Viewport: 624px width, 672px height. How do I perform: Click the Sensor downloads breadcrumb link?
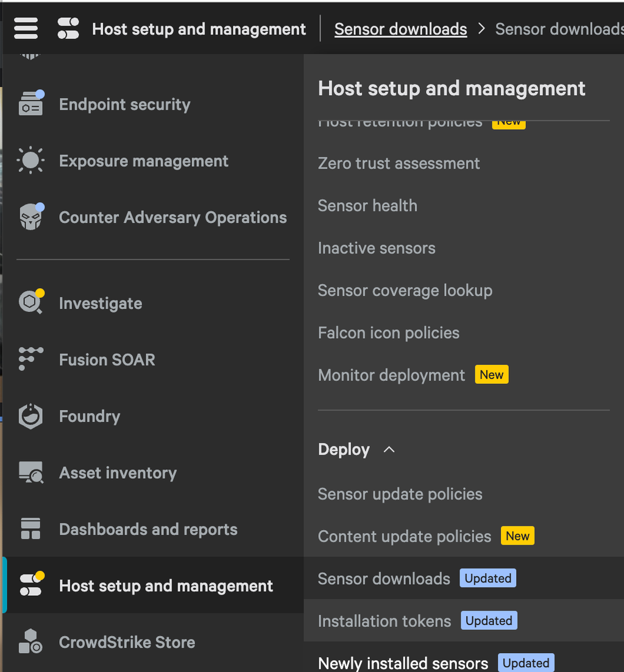pos(400,29)
